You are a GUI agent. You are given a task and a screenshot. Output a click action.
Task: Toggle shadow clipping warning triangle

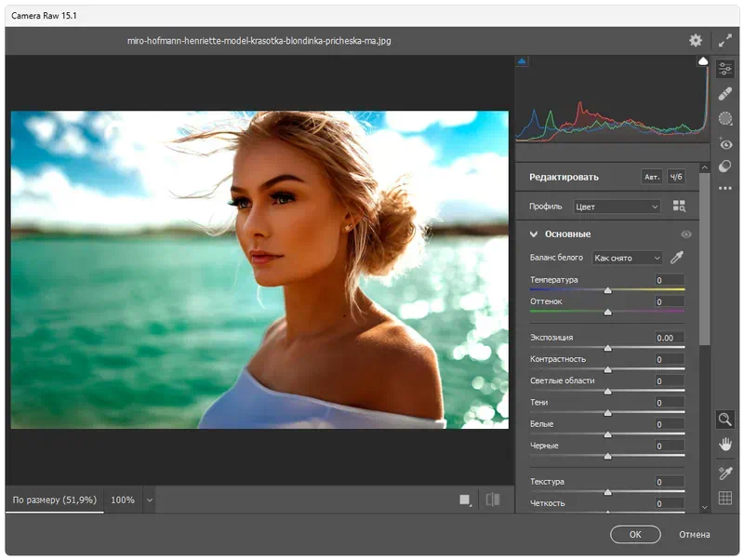522,61
